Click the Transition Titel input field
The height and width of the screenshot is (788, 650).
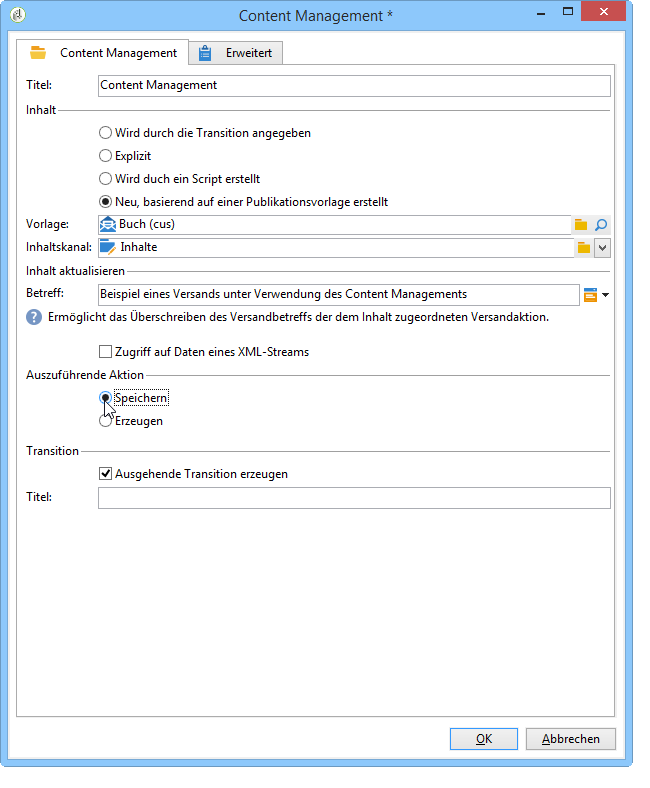point(354,498)
